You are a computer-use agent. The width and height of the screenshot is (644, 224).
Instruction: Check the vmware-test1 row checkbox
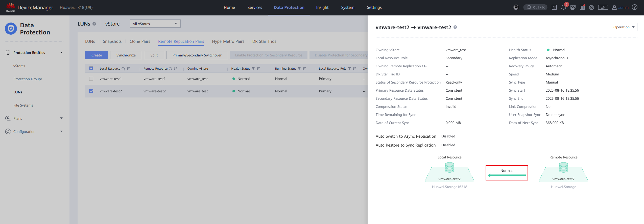pos(91,79)
